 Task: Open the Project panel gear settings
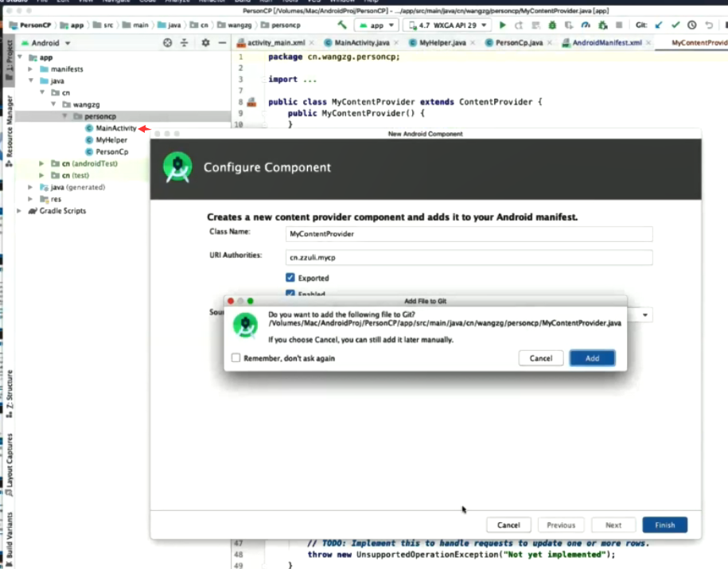click(206, 43)
